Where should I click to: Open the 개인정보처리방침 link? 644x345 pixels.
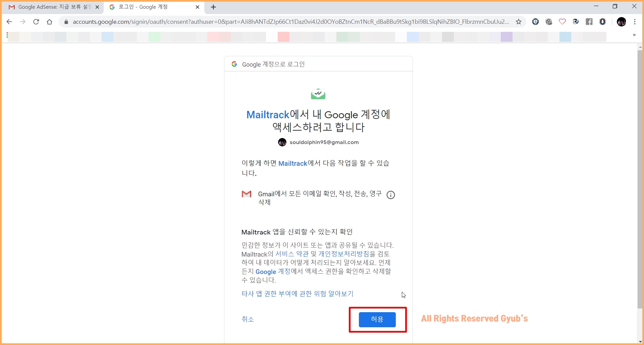tap(344, 254)
